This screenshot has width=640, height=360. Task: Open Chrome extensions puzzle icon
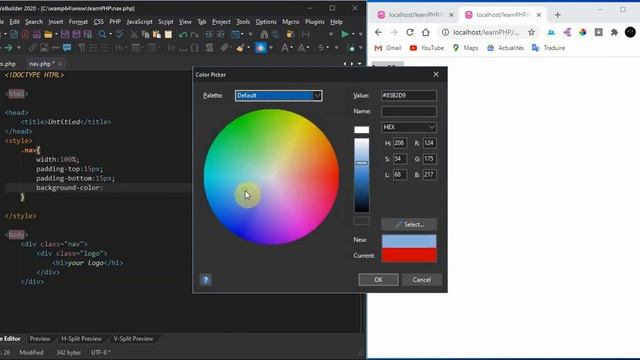point(614,32)
